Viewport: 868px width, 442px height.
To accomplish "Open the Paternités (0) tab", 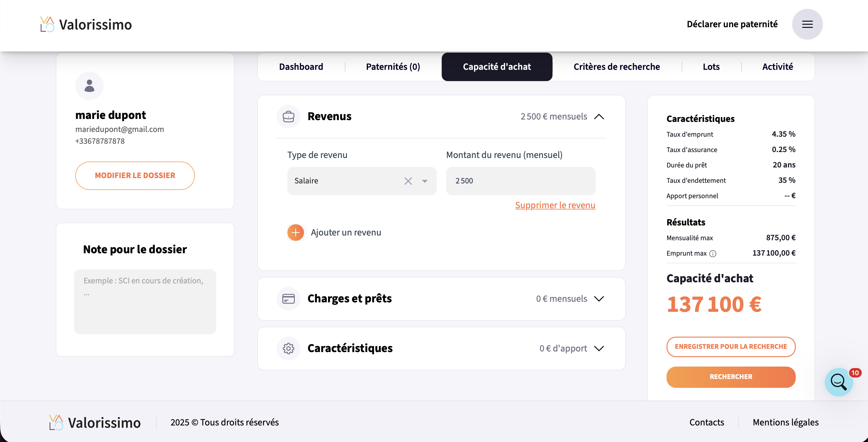I will point(393,67).
